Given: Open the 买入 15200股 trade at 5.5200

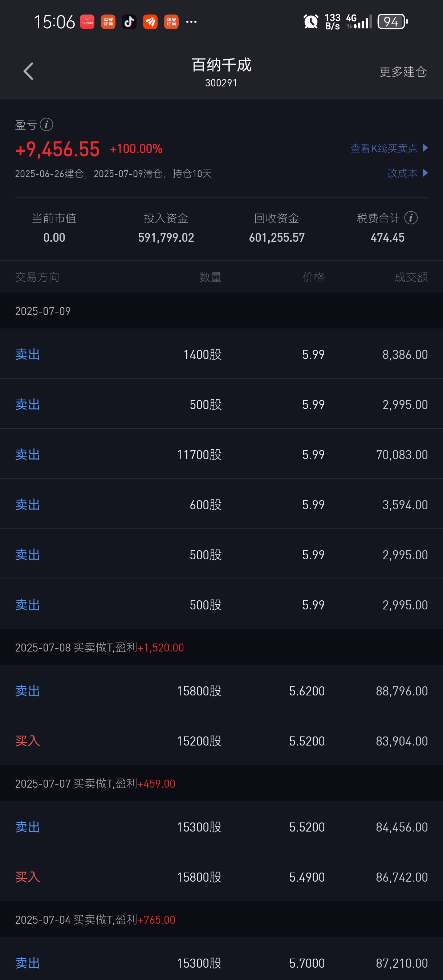Looking at the screenshot, I should [221, 740].
